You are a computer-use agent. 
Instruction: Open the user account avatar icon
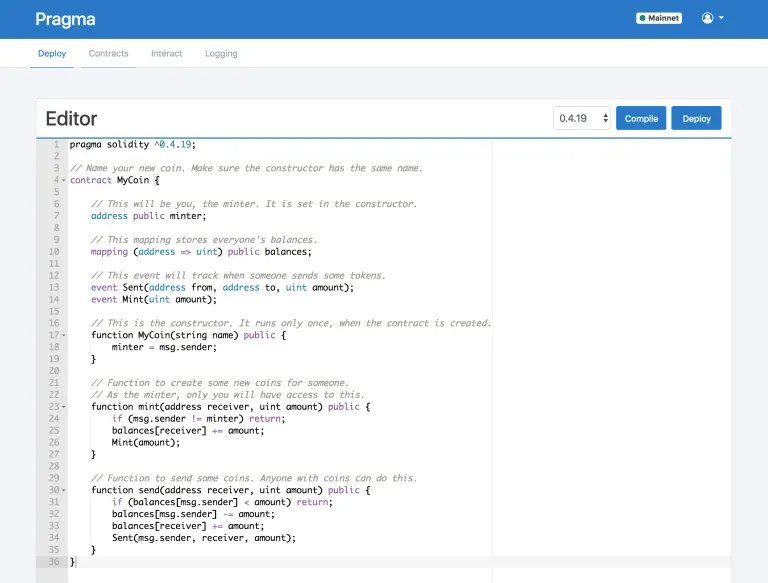click(707, 18)
